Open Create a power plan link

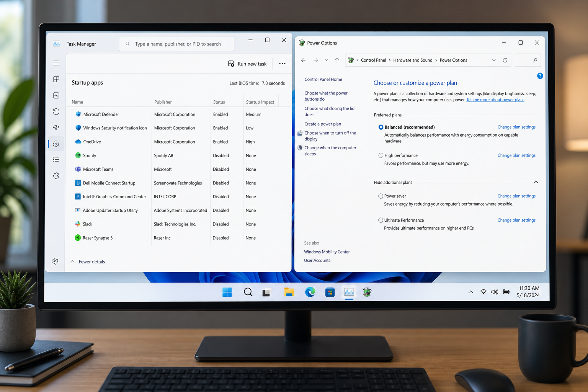(323, 124)
